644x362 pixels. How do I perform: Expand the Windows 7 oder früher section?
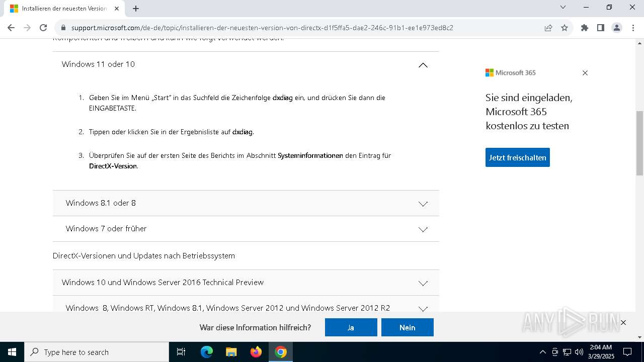click(246, 229)
